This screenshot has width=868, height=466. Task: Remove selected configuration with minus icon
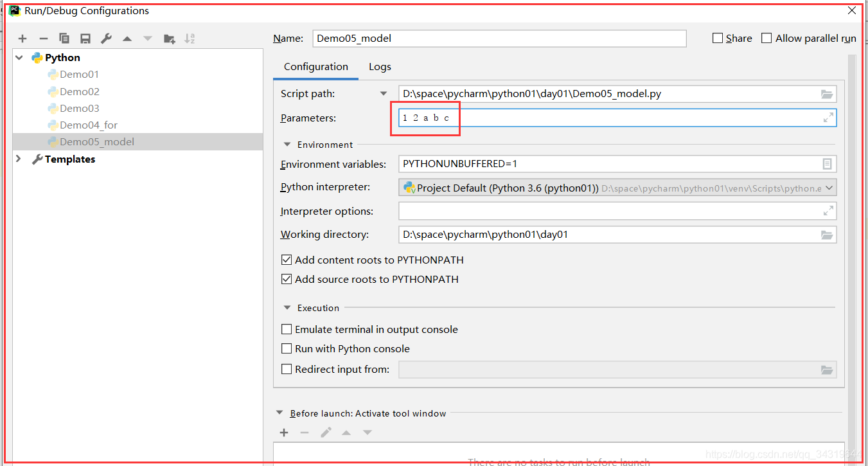click(x=44, y=39)
